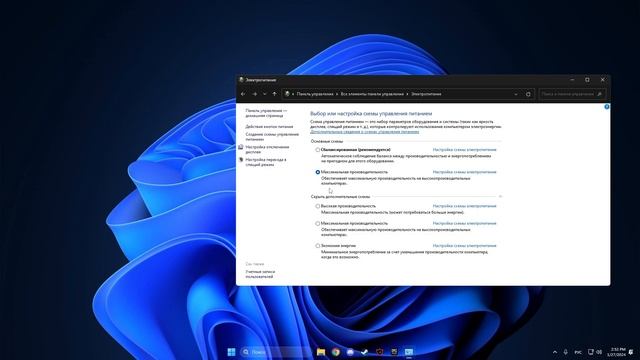
Task: Open Настройка схемы электропитания for Экономия энергии
Action: tap(464, 246)
